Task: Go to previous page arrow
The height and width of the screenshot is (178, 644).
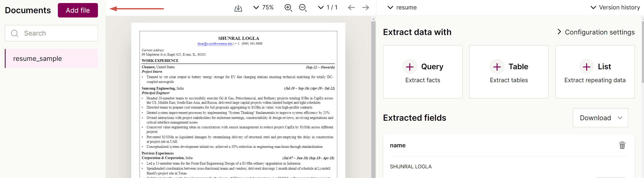Action: click(x=351, y=8)
